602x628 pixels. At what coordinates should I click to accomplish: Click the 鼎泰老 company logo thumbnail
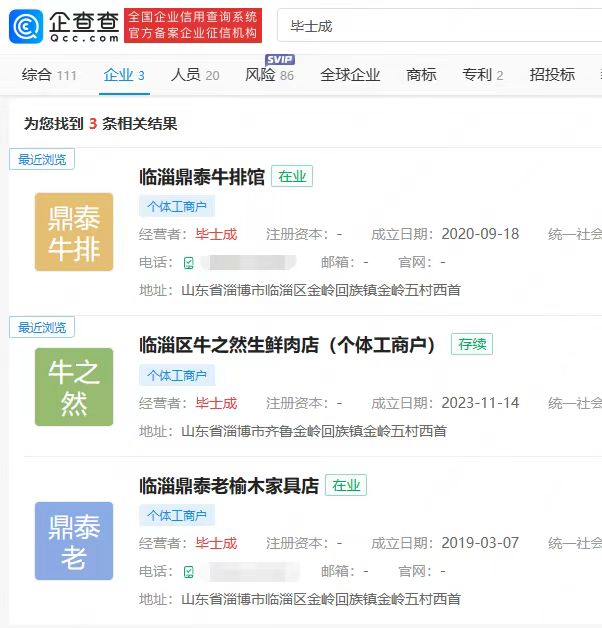(74, 541)
